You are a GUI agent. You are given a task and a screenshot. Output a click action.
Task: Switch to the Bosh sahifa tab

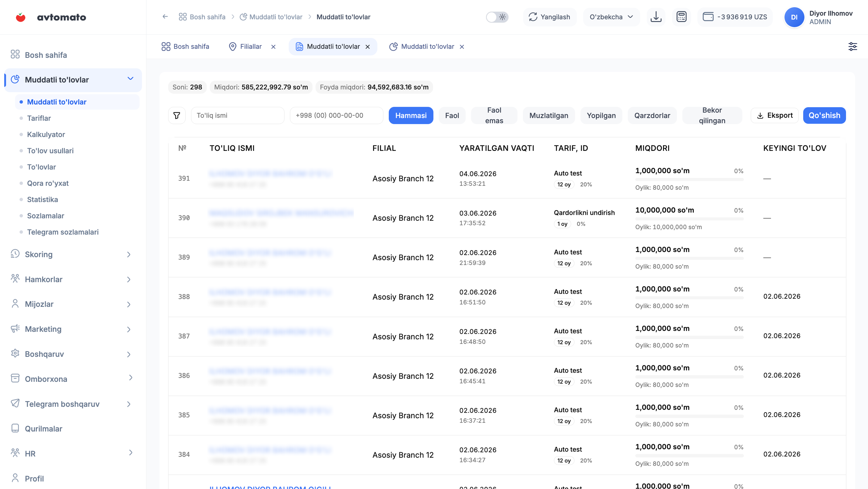pyautogui.click(x=185, y=46)
